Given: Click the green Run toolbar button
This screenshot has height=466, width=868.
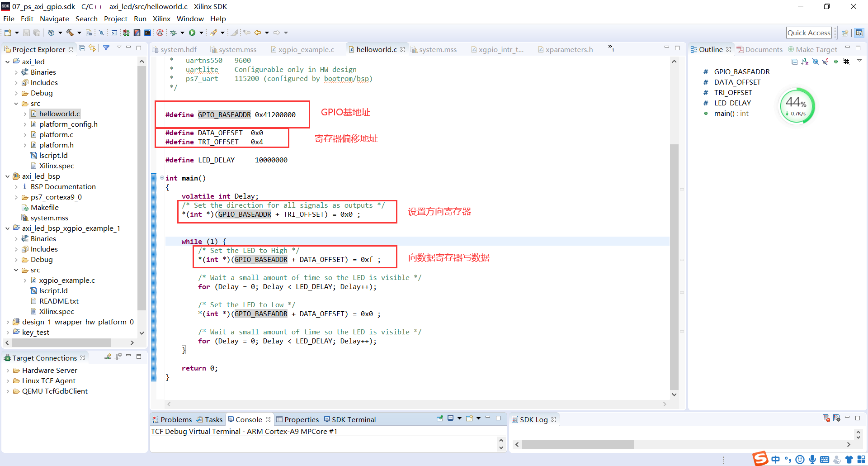Looking at the screenshot, I should click(x=192, y=33).
